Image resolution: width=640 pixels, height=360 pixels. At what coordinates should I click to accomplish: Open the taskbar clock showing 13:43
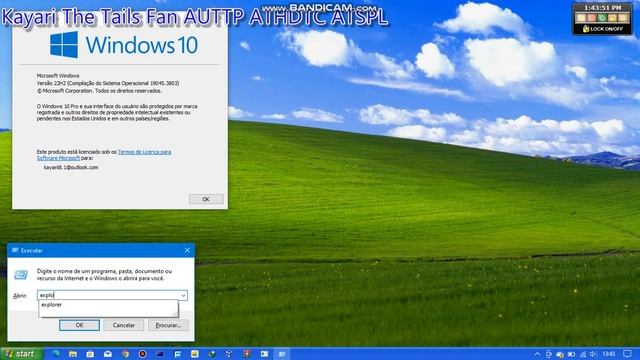pyautogui.click(x=609, y=354)
